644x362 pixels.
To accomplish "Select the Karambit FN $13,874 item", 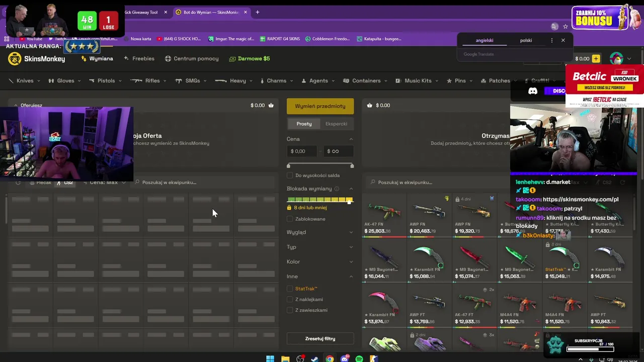I will [x=384, y=306].
